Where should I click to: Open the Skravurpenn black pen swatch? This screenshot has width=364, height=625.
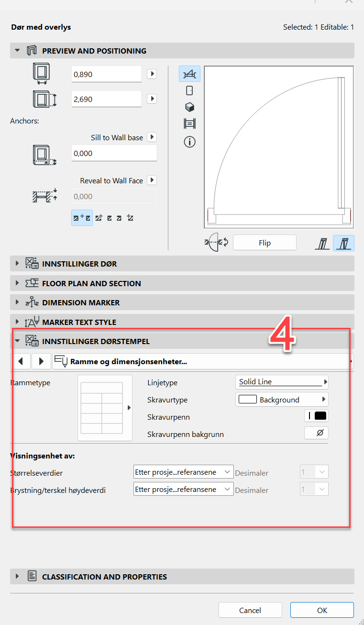tap(317, 416)
